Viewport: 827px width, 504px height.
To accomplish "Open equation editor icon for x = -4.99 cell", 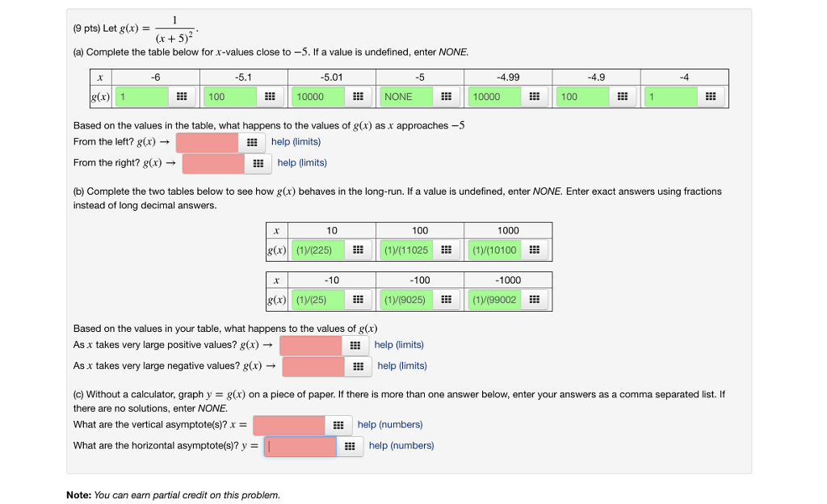I will [x=535, y=96].
